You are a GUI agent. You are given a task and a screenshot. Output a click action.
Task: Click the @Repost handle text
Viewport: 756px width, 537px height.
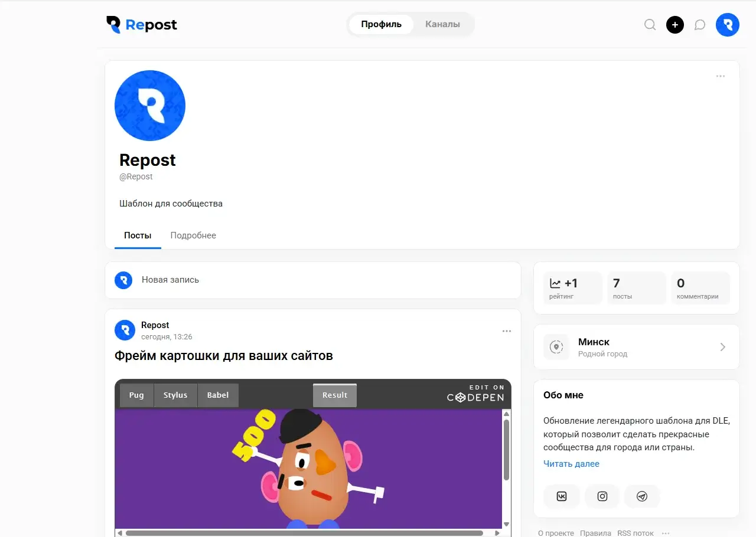[x=136, y=176]
